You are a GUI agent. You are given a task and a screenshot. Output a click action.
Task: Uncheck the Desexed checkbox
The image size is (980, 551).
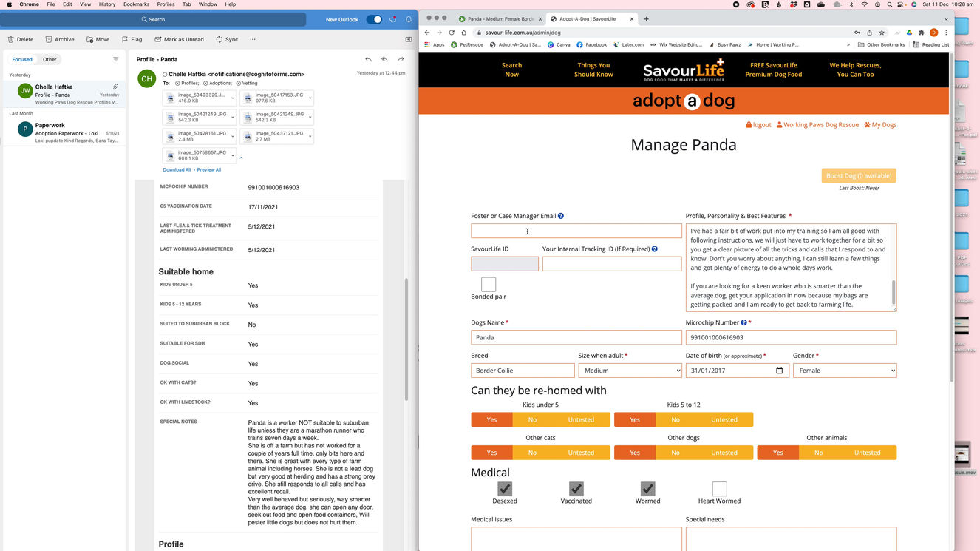(x=505, y=489)
